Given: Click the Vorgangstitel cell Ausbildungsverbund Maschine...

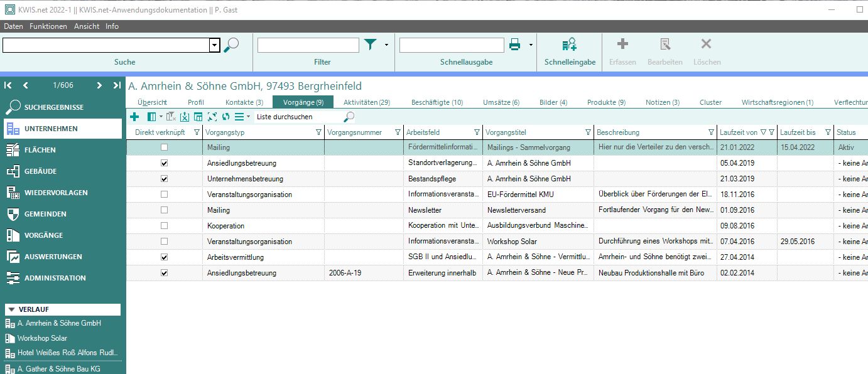Looking at the screenshot, I should 538,226.
